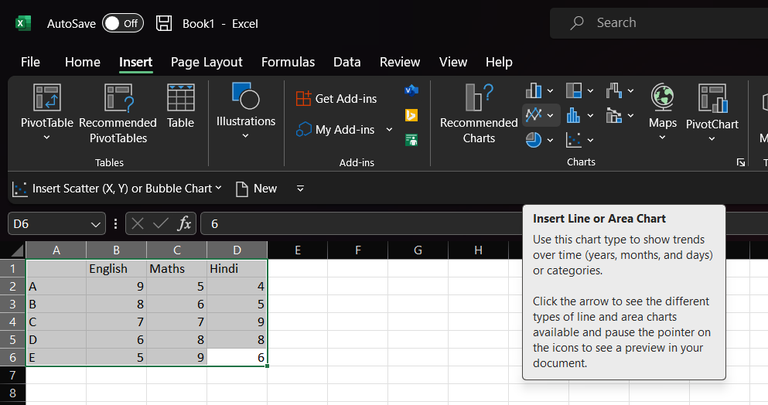Image resolution: width=768 pixels, height=405 pixels.
Task: Click the Get Add-ins button
Action: pyautogui.click(x=336, y=98)
